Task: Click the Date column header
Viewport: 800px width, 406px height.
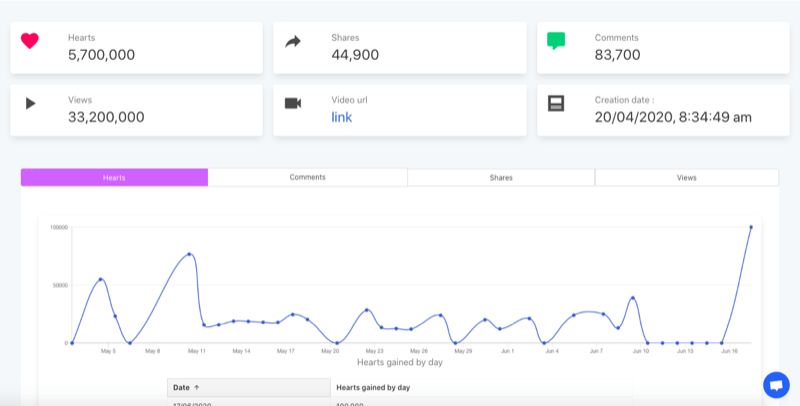Action: pos(249,388)
